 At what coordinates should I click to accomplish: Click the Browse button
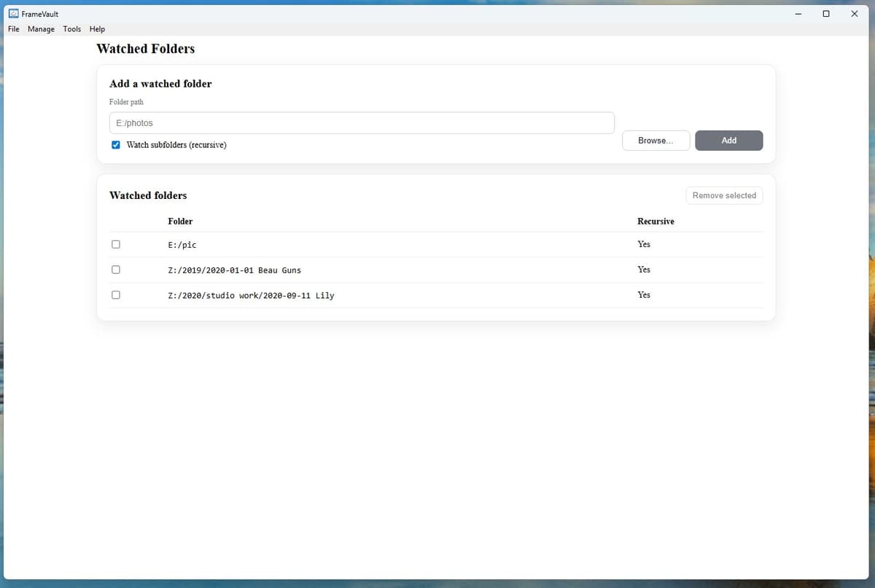(656, 140)
